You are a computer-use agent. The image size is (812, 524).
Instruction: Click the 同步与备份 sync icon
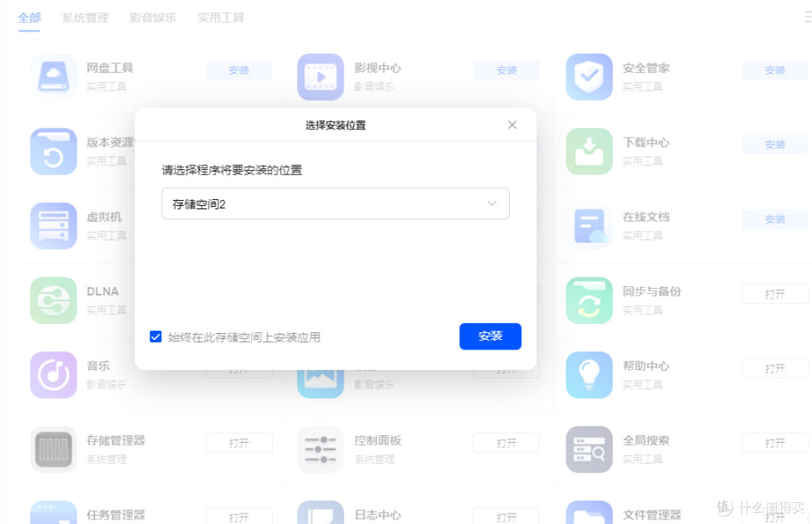click(x=589, y=300)
